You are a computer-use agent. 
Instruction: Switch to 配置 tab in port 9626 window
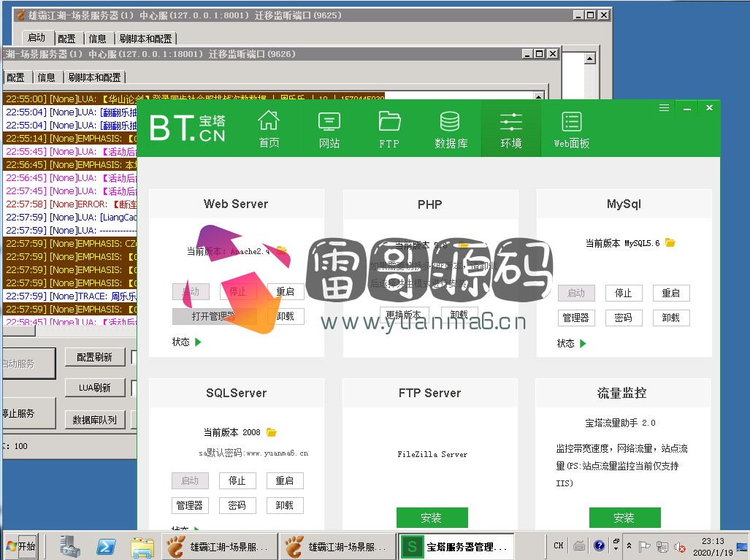pos(15,77)
